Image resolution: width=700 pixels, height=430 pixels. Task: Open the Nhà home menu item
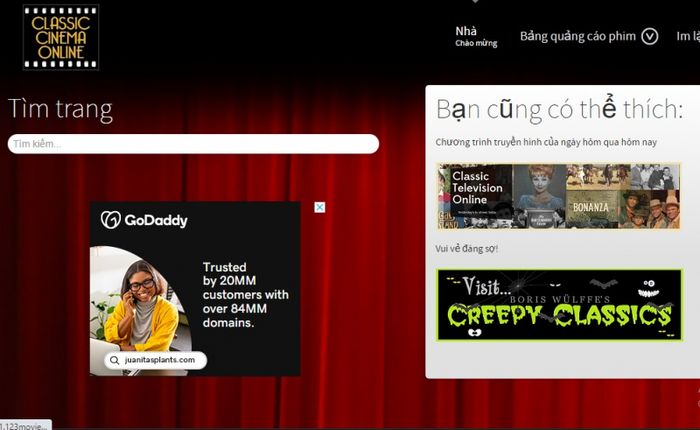pos(466,31)
